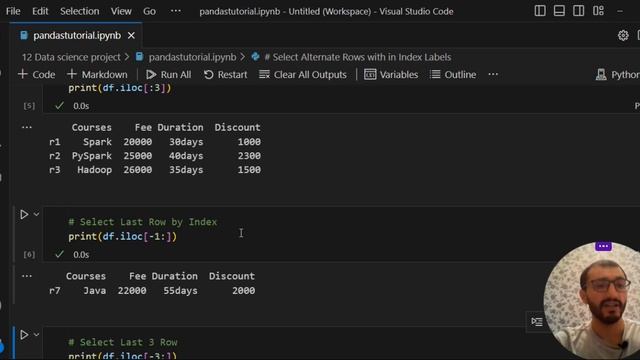
Task: Show more menu bar items (ellipsis)
Action: tap(176, 11)
